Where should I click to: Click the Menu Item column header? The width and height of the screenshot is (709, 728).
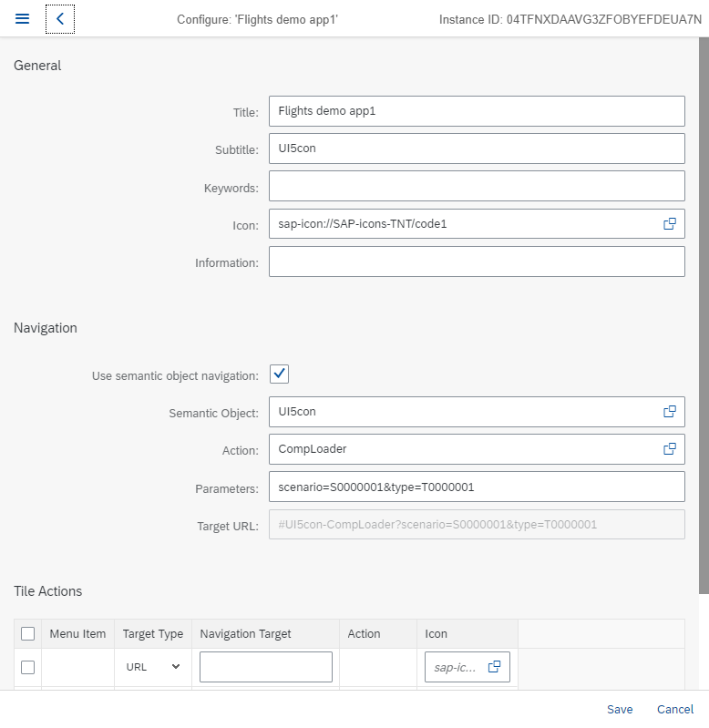pos(77,634)
